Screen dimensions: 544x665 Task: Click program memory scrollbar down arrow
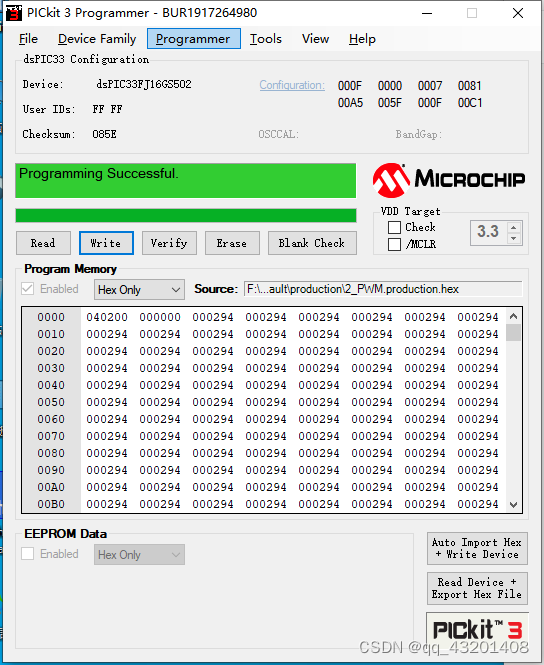pos(513,505)
